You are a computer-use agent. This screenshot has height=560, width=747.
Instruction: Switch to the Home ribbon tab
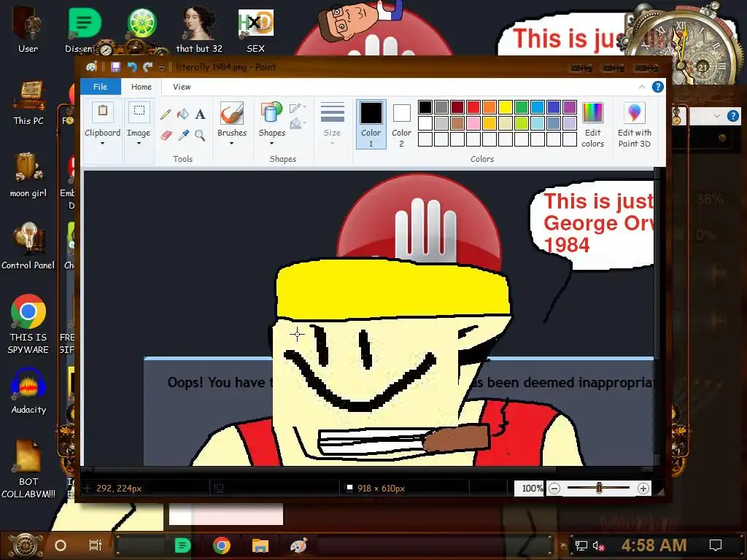(141, 87)
